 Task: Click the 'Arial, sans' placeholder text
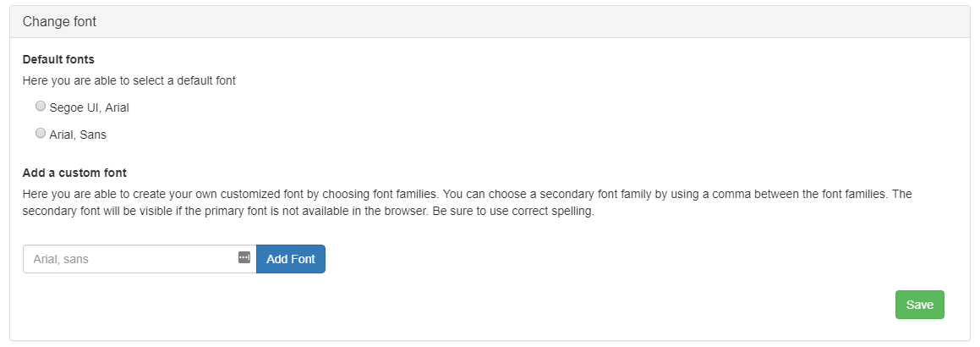click(x=61, y=259)
